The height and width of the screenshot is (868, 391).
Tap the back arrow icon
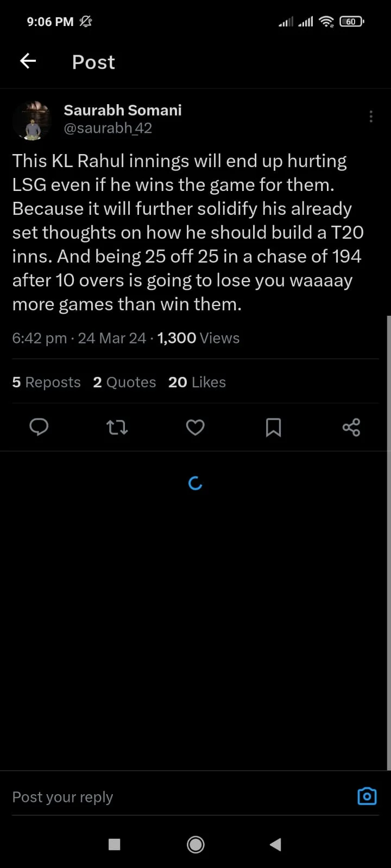coord(28,61)
